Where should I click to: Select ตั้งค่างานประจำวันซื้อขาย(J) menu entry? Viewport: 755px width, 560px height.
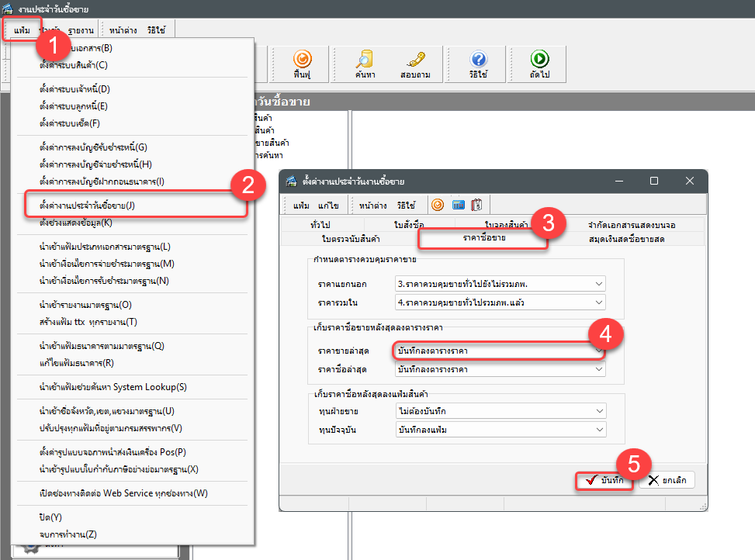pos(87,206)
